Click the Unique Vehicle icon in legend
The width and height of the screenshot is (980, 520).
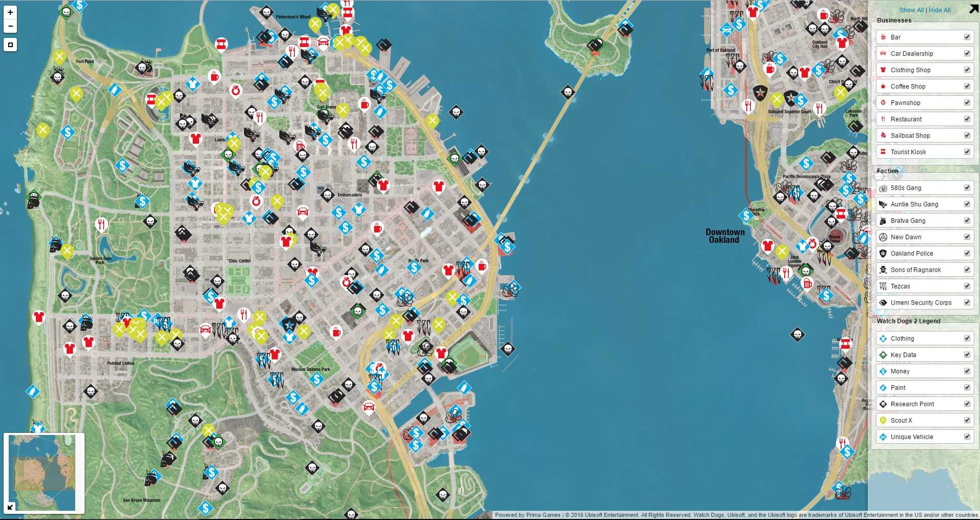pyautogui.click(x=883, y=437)
